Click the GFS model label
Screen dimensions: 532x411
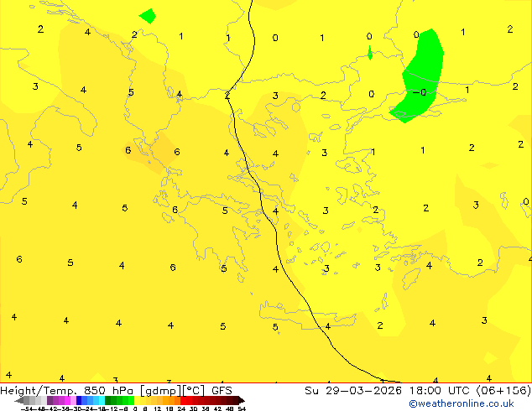click(x=222, y=390)
